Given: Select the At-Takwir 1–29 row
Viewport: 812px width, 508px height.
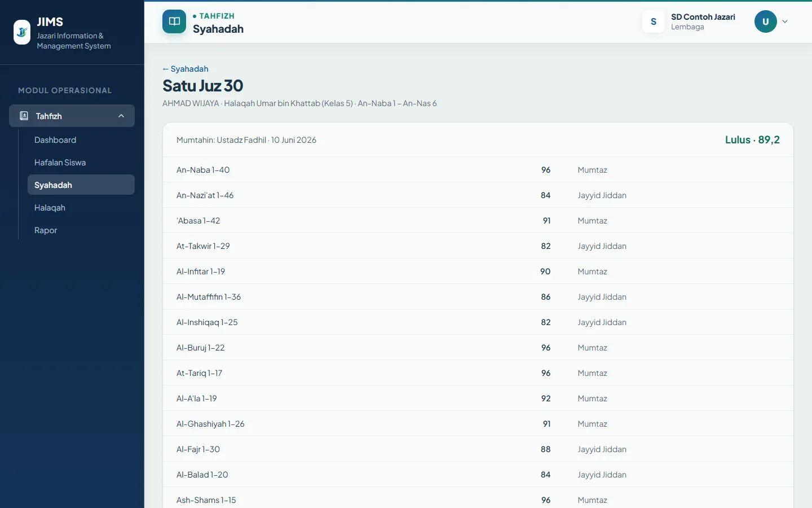Looking at the screenshot, I should coord(478,246).
